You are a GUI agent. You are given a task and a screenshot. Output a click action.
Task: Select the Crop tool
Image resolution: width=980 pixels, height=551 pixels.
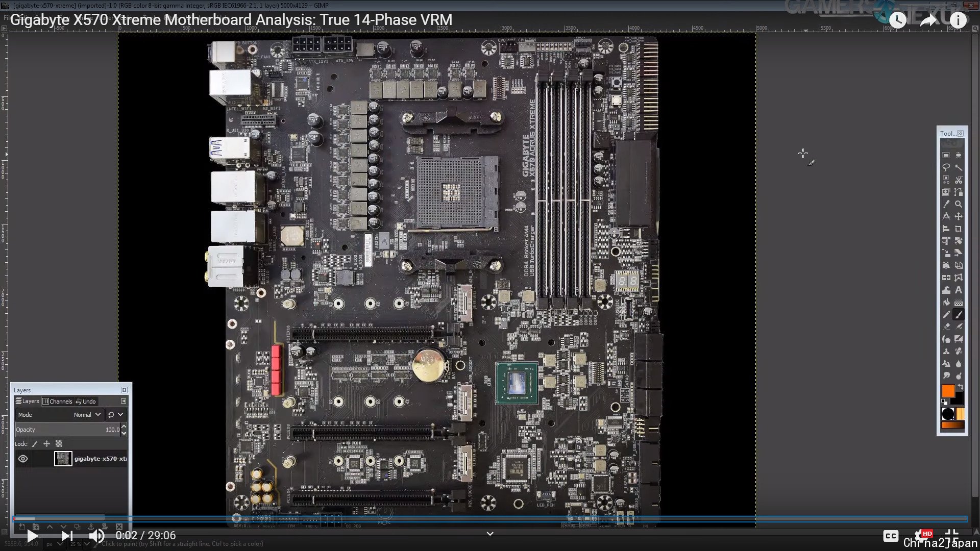click(959, 229)
